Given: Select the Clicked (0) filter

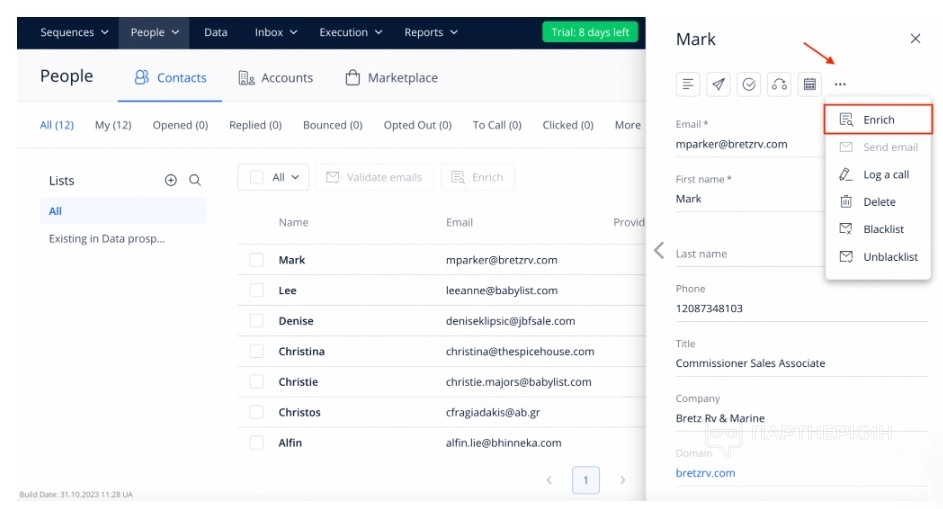Looking at the screenshot, I should tap(568, 125).
